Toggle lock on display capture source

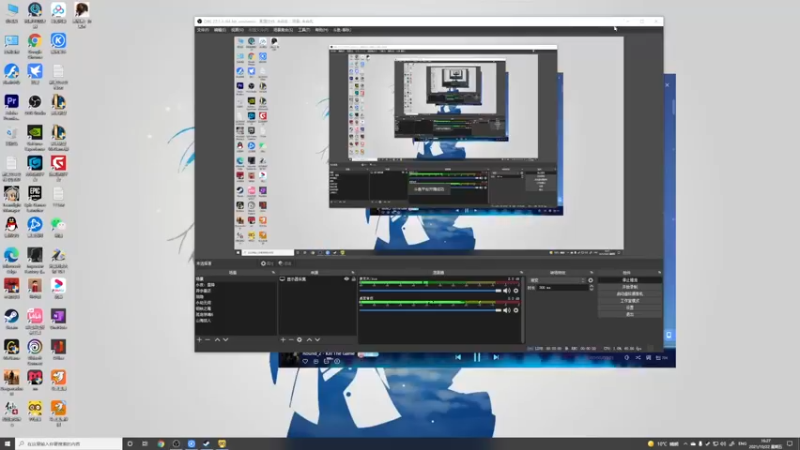354,279
